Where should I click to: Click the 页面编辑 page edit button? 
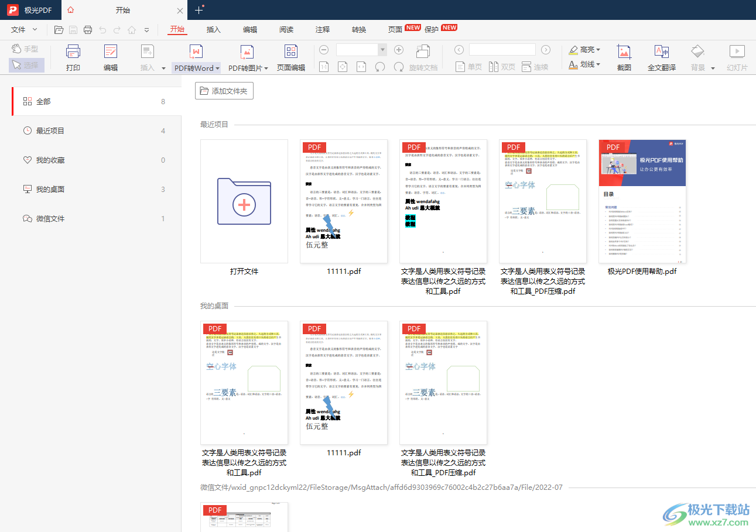[x=291, y=58]
